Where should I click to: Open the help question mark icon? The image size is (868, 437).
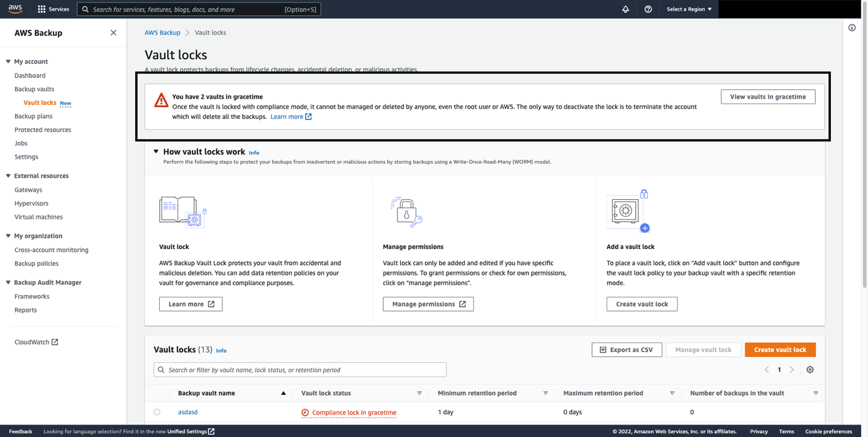(x=648, y=9)
